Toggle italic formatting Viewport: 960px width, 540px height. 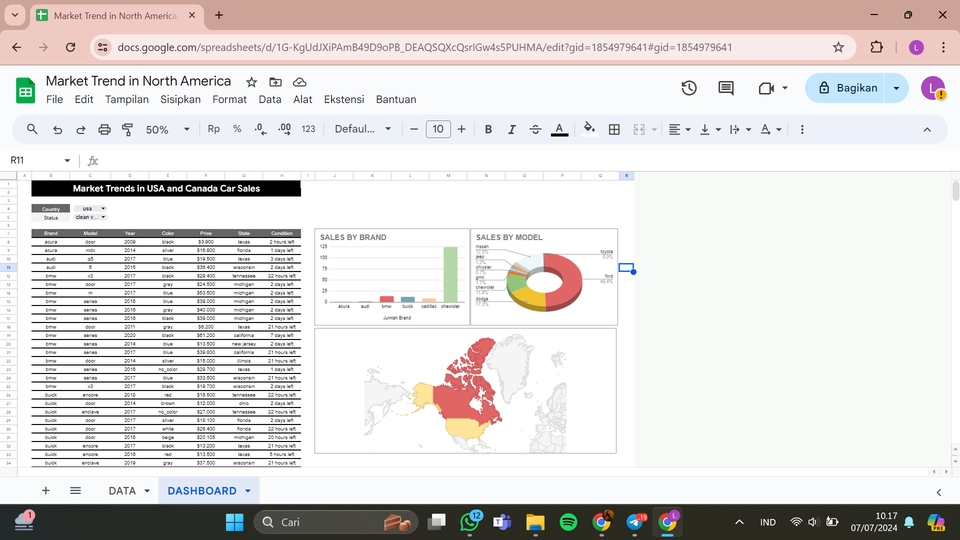[x=511, y=129]
